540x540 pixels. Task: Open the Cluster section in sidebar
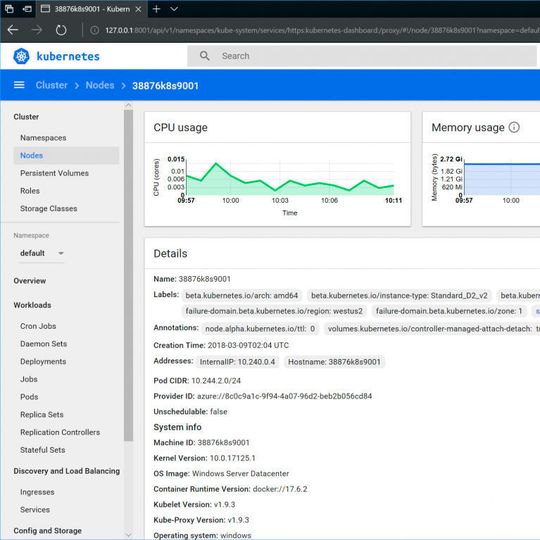pos(26,117)
